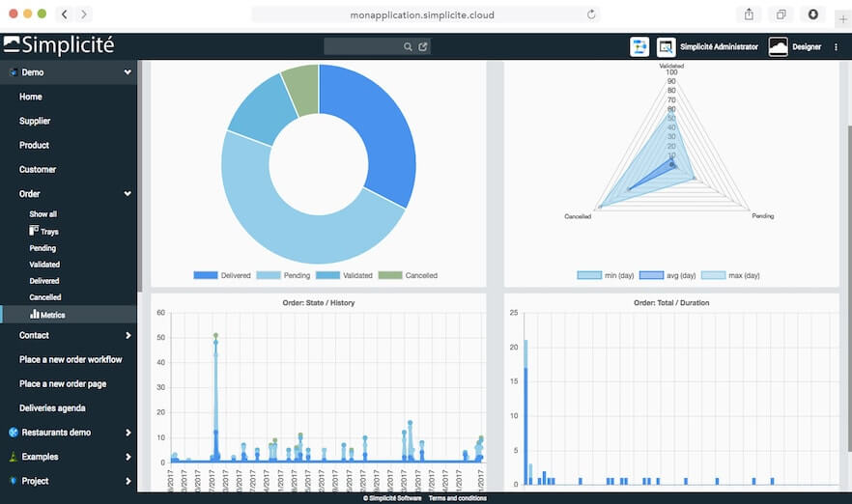Toggle the Cancelled legend swatch in donut chart
Screen dimensions: 852x504
390,275
